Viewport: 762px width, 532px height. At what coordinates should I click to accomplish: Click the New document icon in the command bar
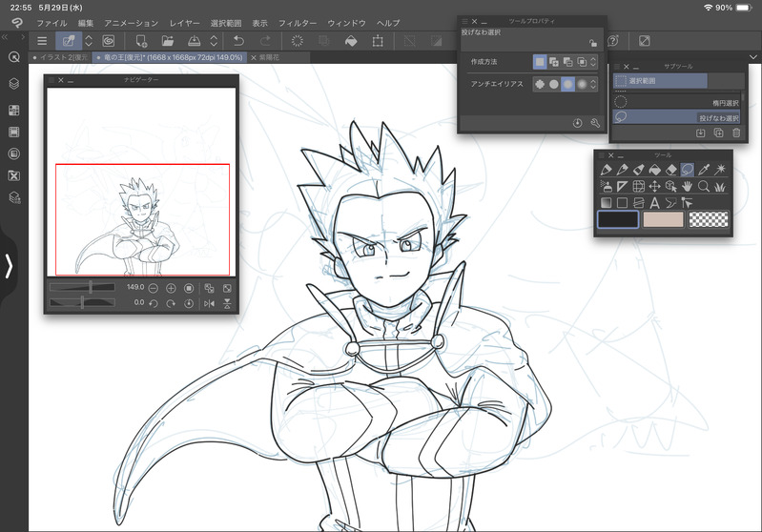coord(141,41)
